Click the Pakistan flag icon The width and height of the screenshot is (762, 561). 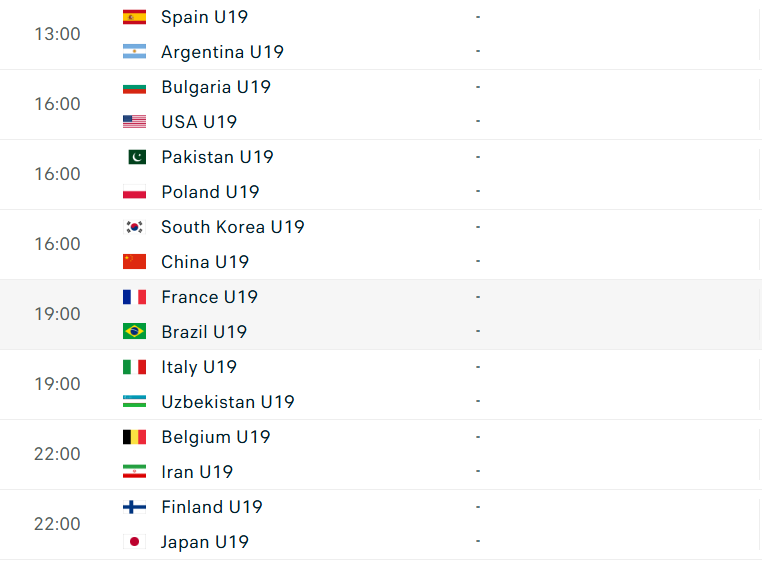137,157
